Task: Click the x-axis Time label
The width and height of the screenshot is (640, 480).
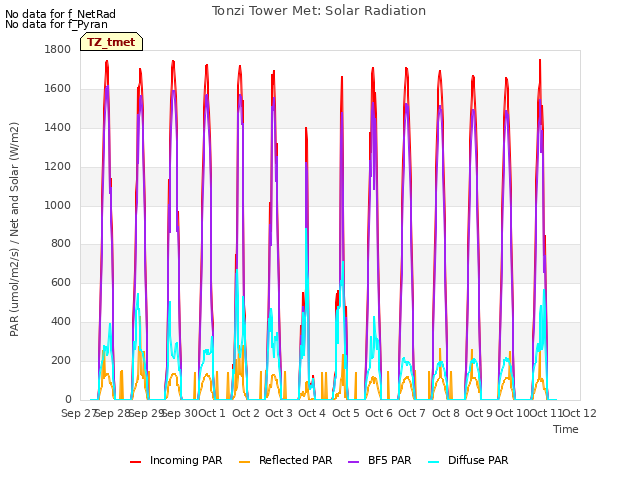Action: (x=566, y=429)
